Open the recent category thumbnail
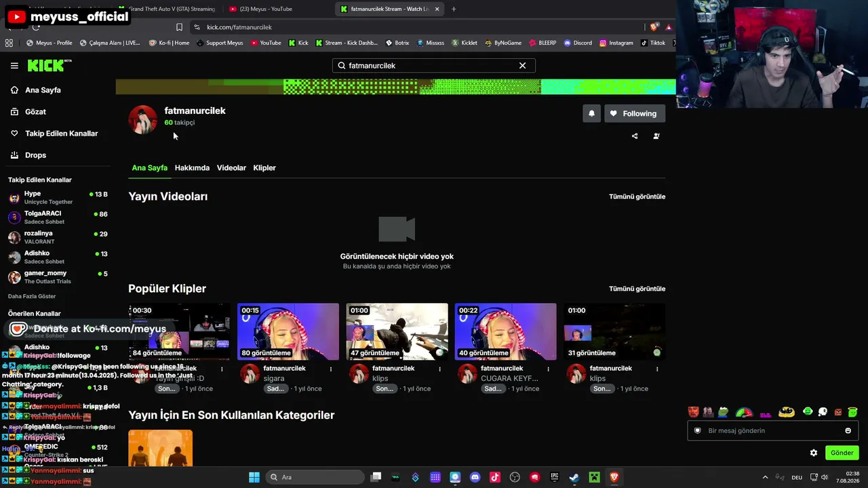This screenshot has height=488, width=868. pyautogui.click(x=161, y=448)
